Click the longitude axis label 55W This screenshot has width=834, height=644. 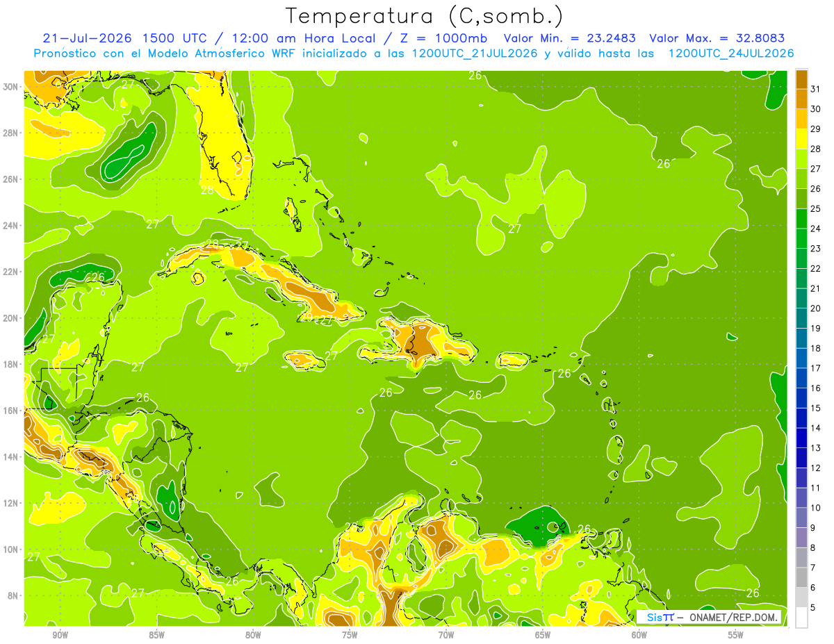pos(736,635)
